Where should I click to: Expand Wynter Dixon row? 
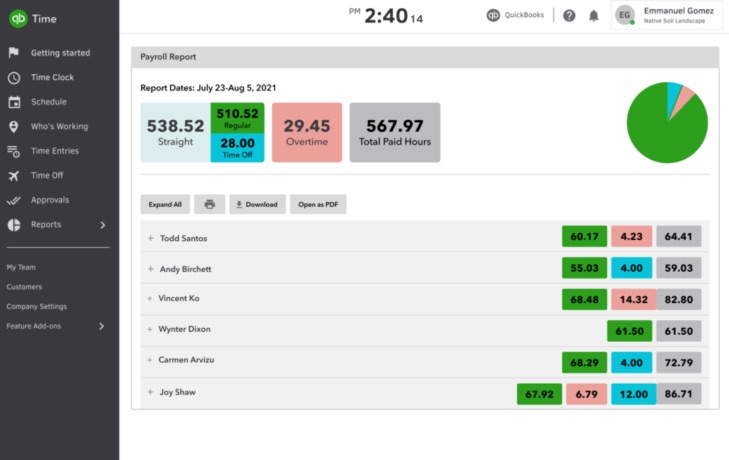click(150, 329)
